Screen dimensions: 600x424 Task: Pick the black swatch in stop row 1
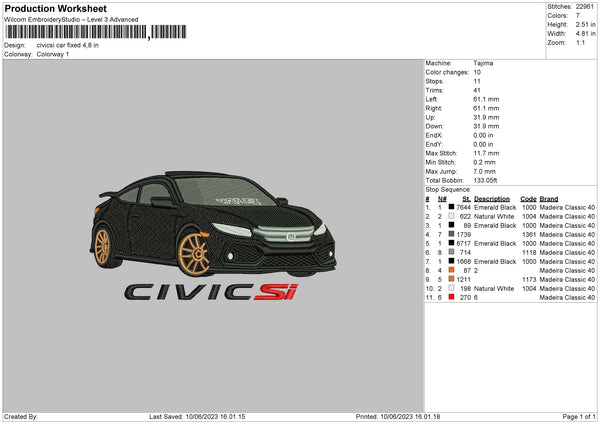(x=452, y=207)
